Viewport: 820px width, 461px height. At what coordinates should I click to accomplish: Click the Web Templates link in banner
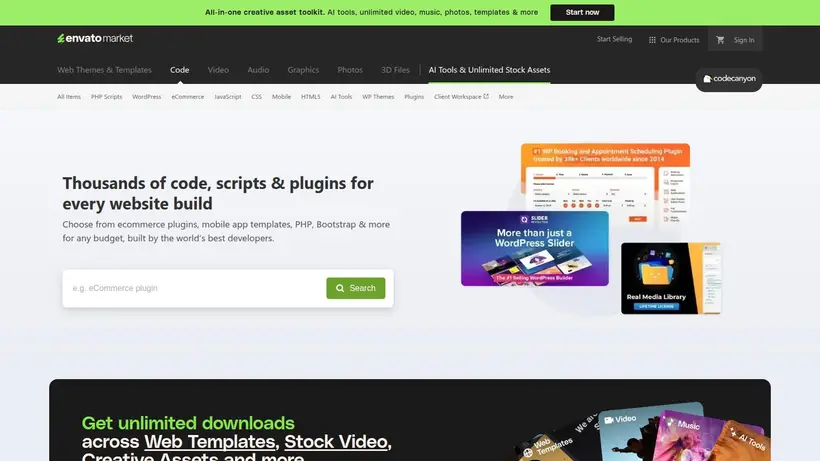pyautogui.click(x=210, y=442)
